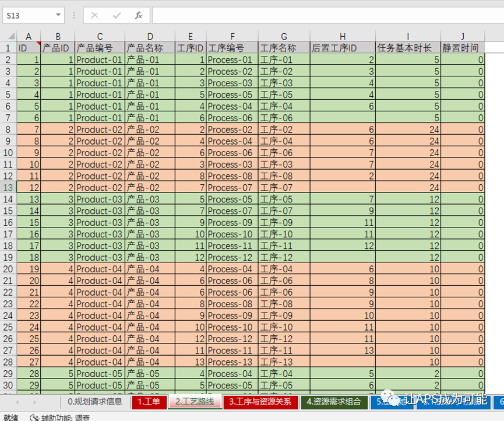Screen dimensions: 504x421
Task: Select column D header
Action: (150, 36)
